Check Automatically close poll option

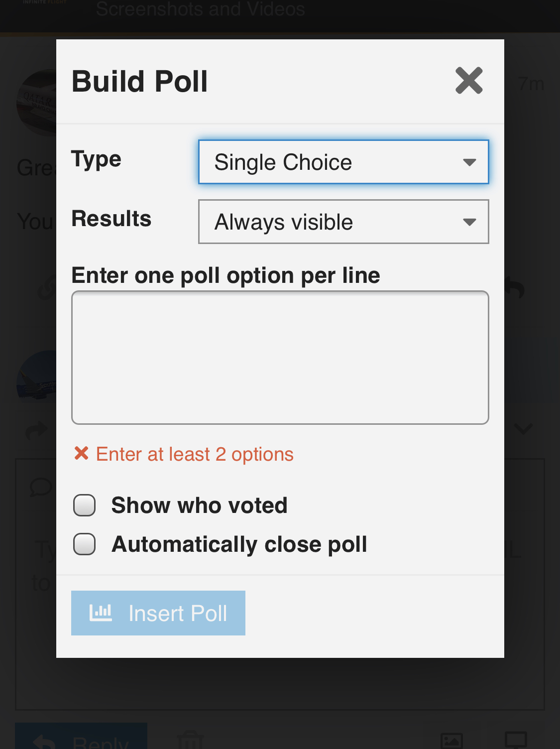click(x=85, y=544)
